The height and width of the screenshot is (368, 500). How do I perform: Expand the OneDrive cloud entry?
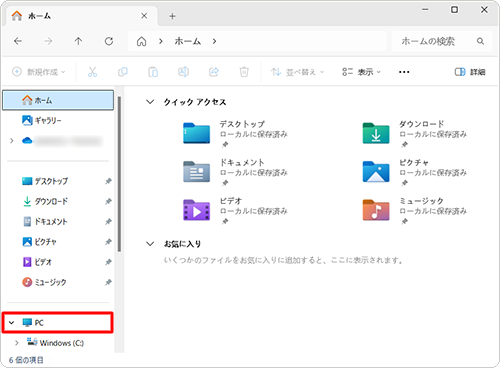coord(12,141)
